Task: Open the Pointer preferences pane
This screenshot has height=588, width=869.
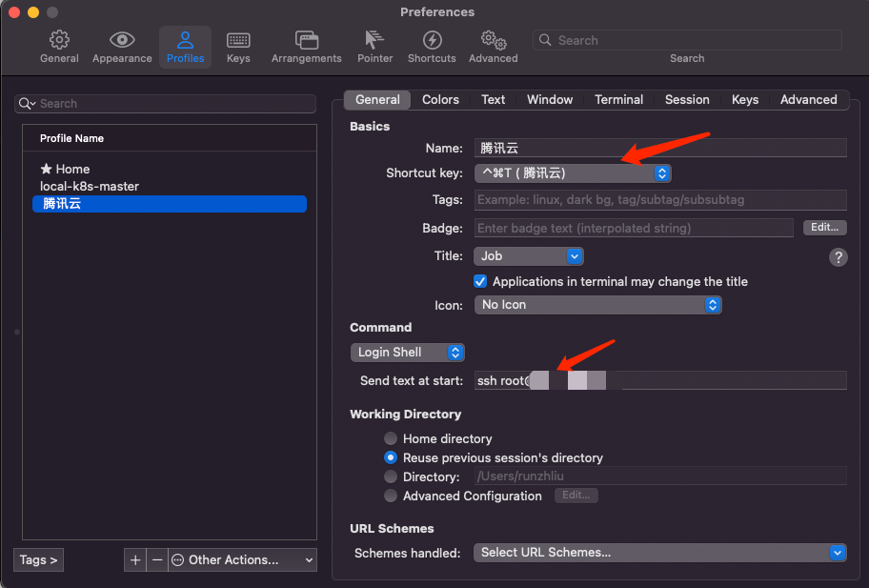Action: [x=374, y=46]
